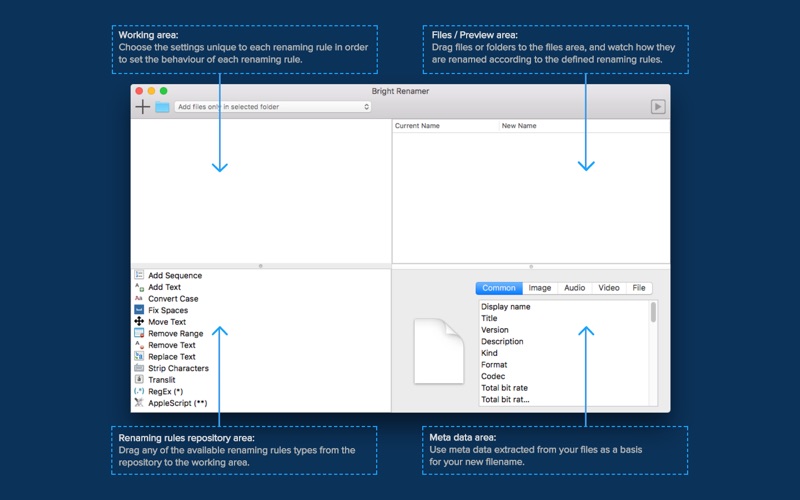The width and height of the screenshot is (800, 500).
Task: Close the Bright Renamer window
Action: click(139, 91)
